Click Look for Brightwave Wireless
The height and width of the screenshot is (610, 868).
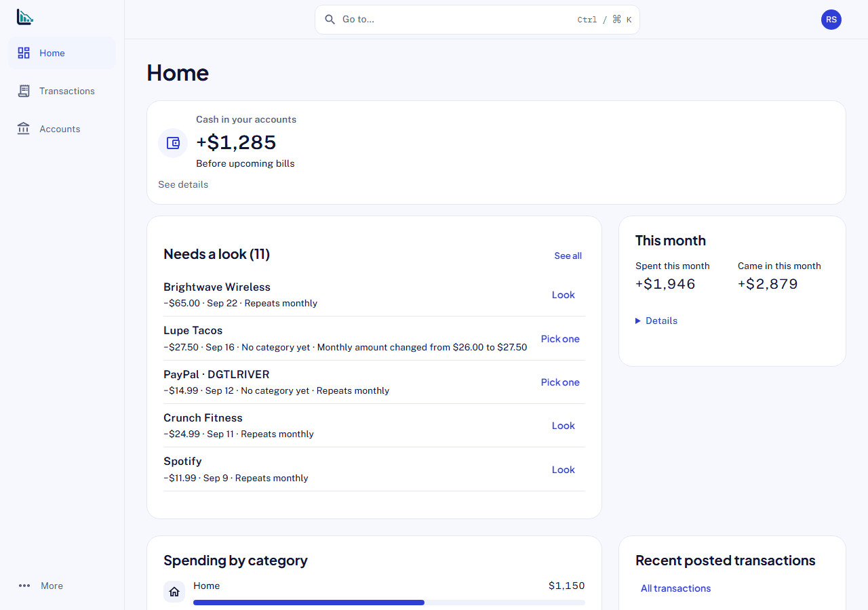[x=564, y=295]
